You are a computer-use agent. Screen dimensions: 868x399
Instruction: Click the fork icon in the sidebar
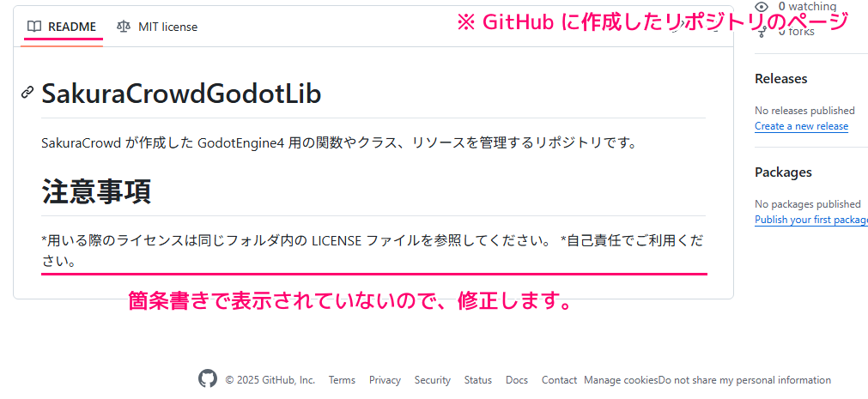click(762, 31)
